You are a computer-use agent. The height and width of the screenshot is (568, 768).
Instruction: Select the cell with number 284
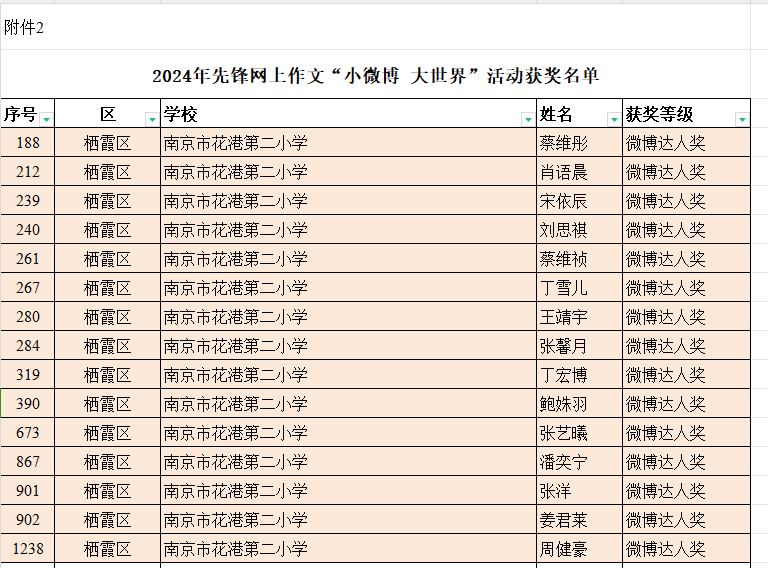tap(27, 346)
